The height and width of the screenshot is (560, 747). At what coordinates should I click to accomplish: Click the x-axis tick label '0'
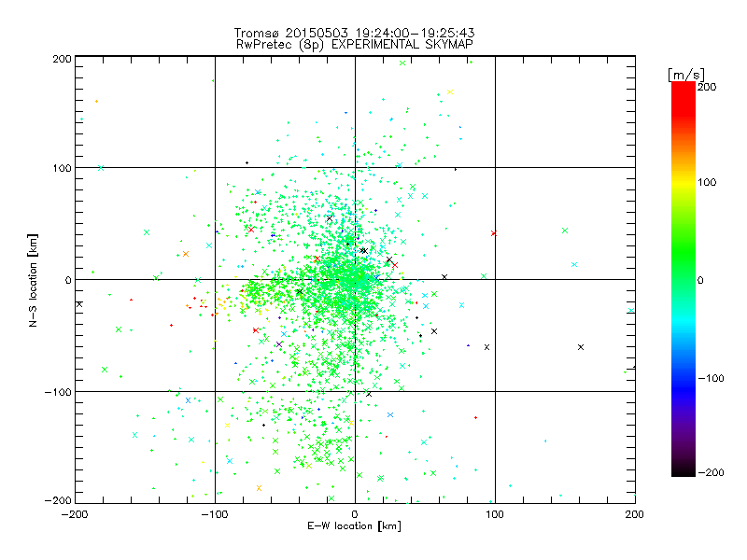pos(355,514)
